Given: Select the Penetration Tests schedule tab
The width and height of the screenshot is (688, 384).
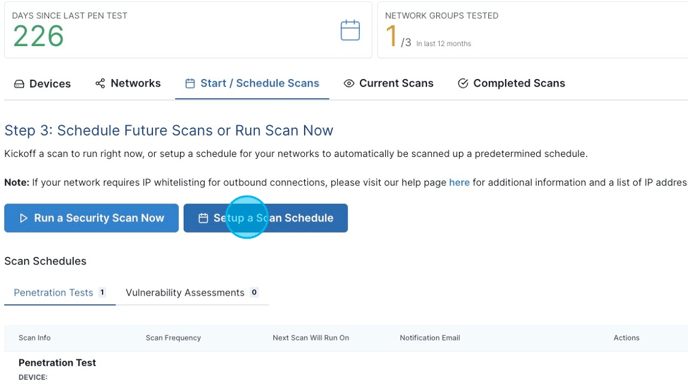Looking at the screenshot, I should 60,293.
